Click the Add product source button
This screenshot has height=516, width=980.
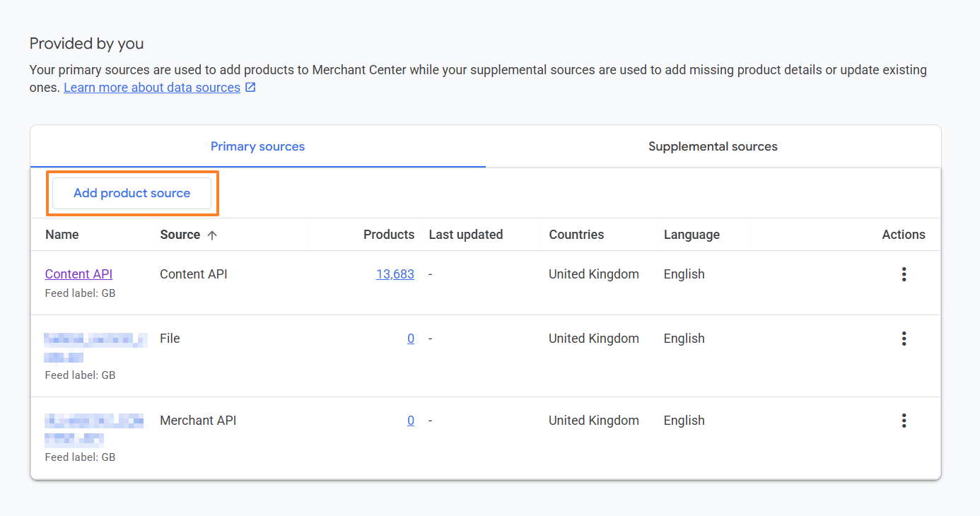(x=132, y=194)
